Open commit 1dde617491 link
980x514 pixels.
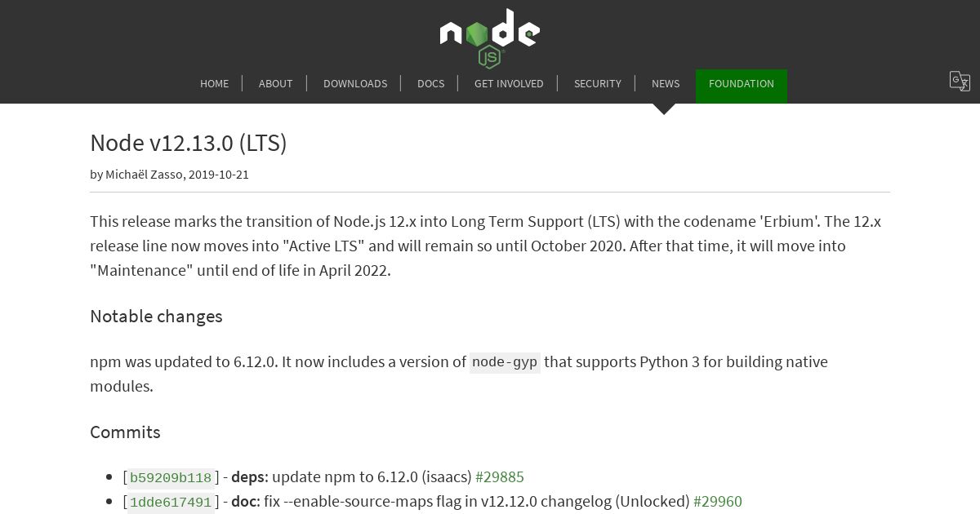tap(171, 502)
